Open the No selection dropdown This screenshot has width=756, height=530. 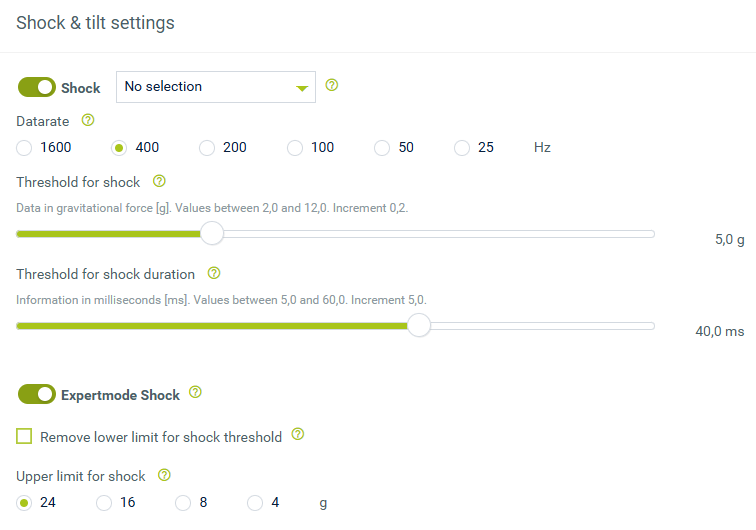coord(216,87)
